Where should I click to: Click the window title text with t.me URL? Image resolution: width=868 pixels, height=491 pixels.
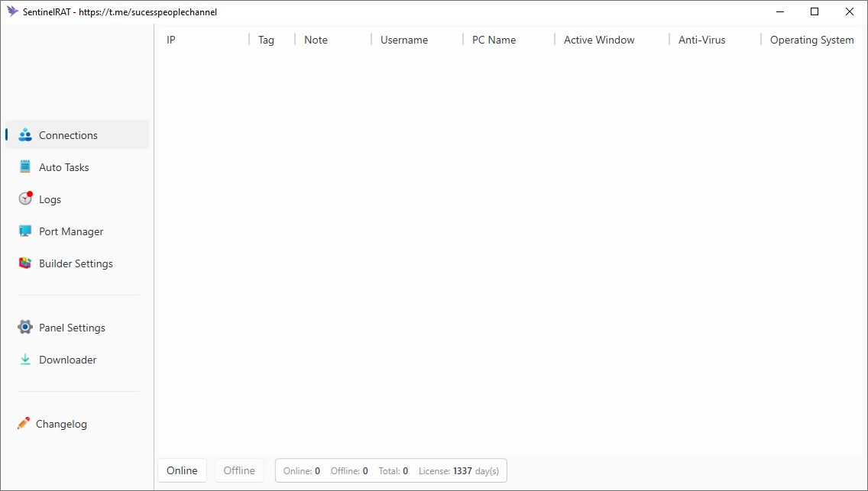point(120,11)
